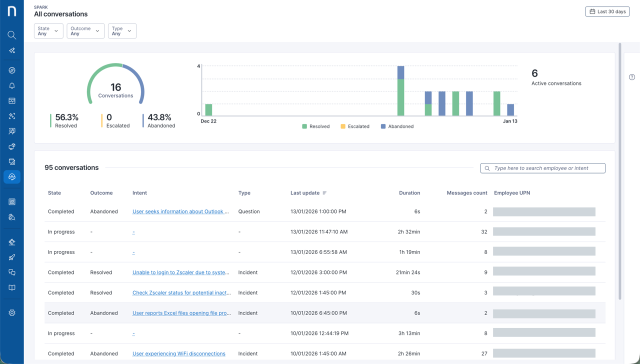Click the help question mark icon
The image size is (640, 364).
pos(632,77)
